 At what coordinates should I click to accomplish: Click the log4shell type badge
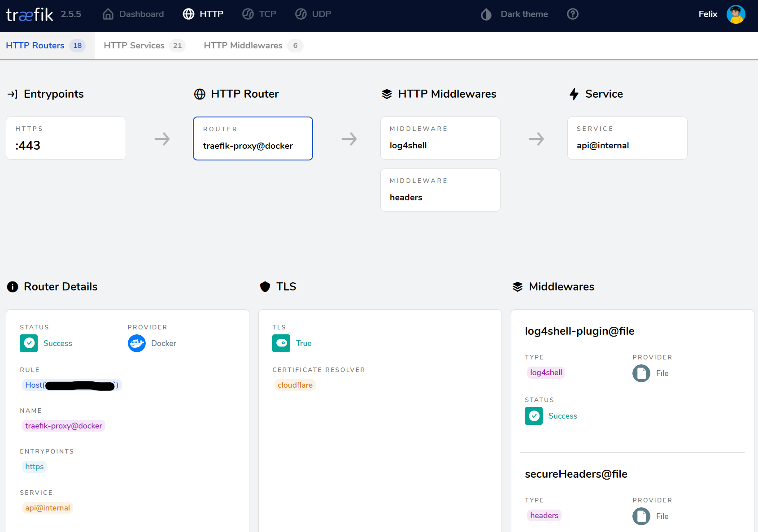tap(546, 372)
